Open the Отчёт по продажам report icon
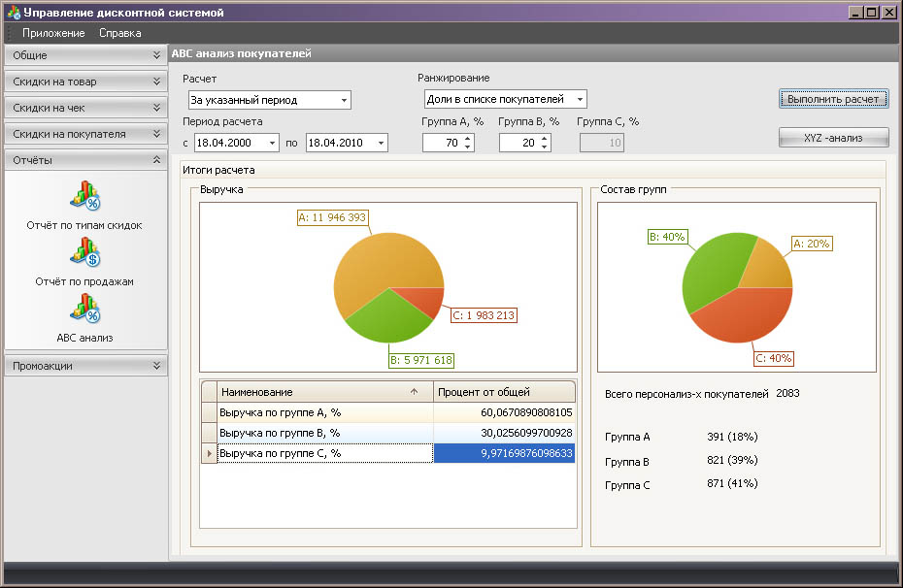The height and width of the screenshot is (588, 903). [x=84, y=252]
